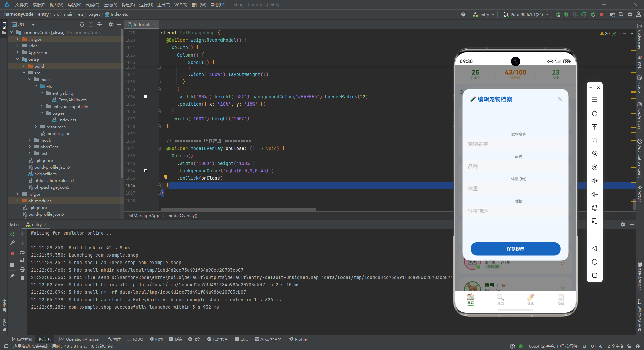Click the Search Everywhere magnifier icon
This screenshot has width=644, height=350.
point(621,14)
